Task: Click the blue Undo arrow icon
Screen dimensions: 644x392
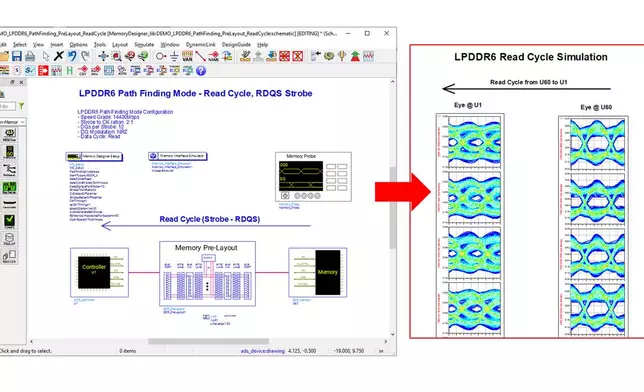Action: coord(72,56)
